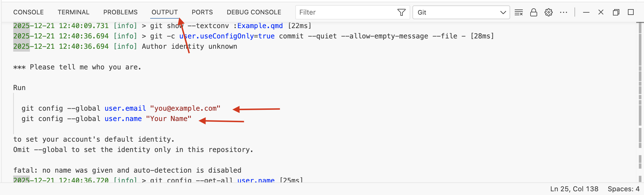Click Ln 25, Col 138 in status bar
This screenshot has width=644, height=195.
[x=574, y=189]
